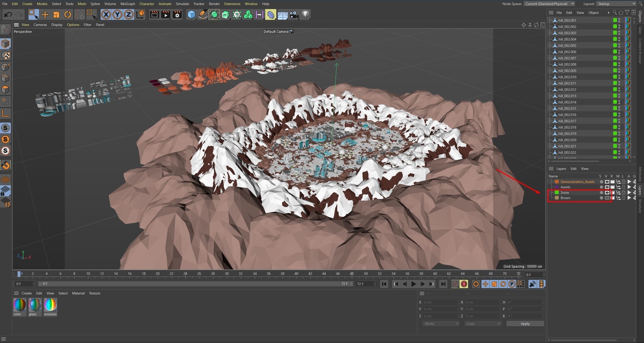
Task: Select the Rotate tool icon
Action: click(67, 15)
